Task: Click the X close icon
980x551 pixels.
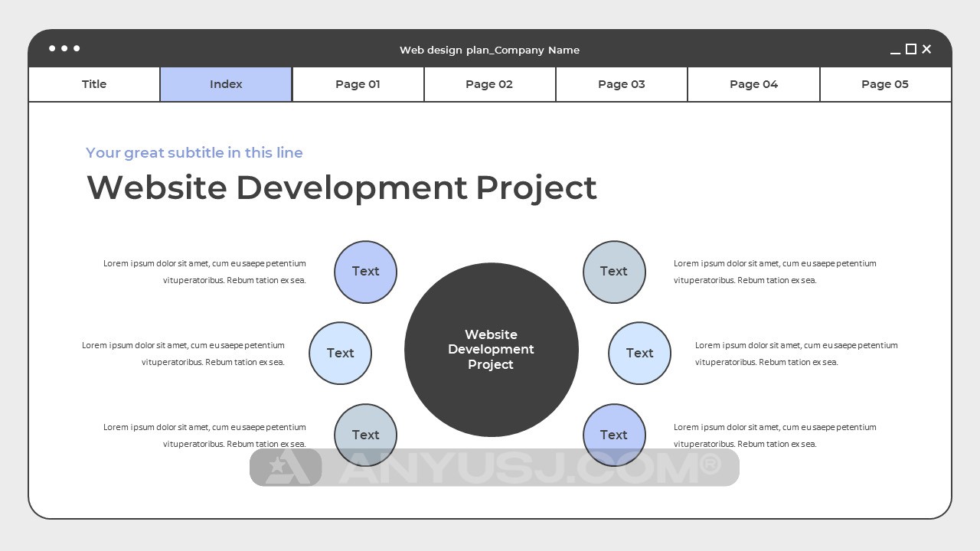Action: point(926,49)
